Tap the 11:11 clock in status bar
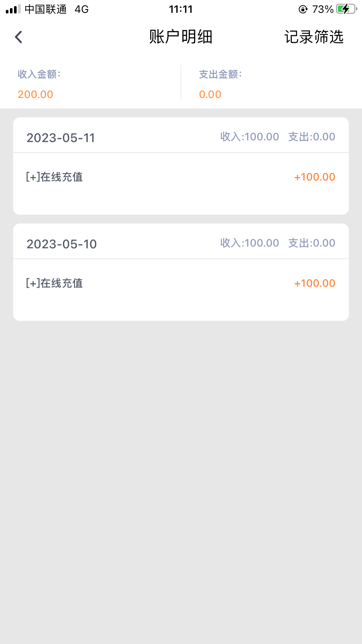This screenshot has width=362, height=644. pyautogui.click(x=181, y=9)
